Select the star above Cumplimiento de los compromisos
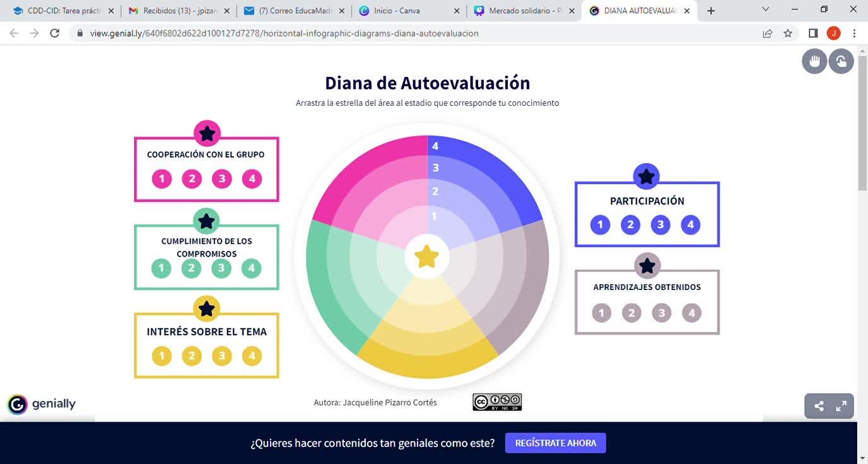 206,221
